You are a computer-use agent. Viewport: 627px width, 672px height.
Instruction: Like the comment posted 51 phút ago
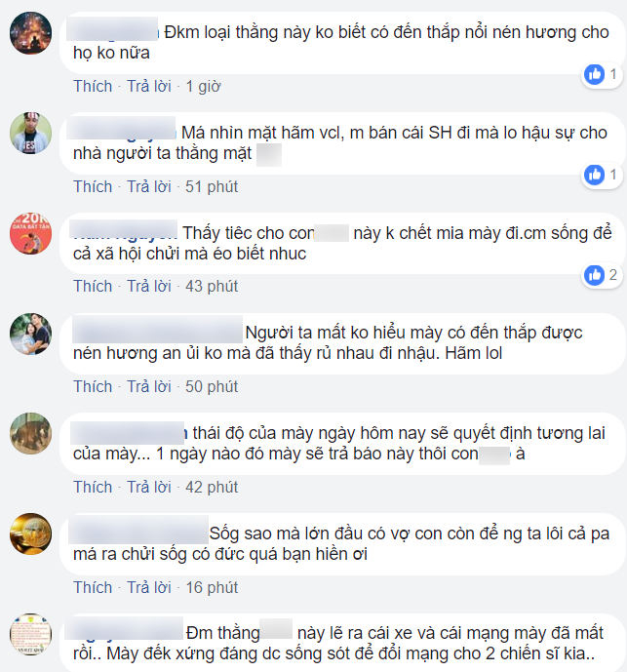point(93,187)
